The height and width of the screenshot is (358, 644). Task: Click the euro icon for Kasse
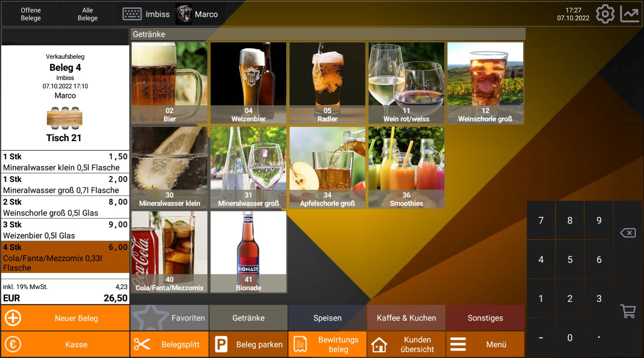click(x=13, y=344)
